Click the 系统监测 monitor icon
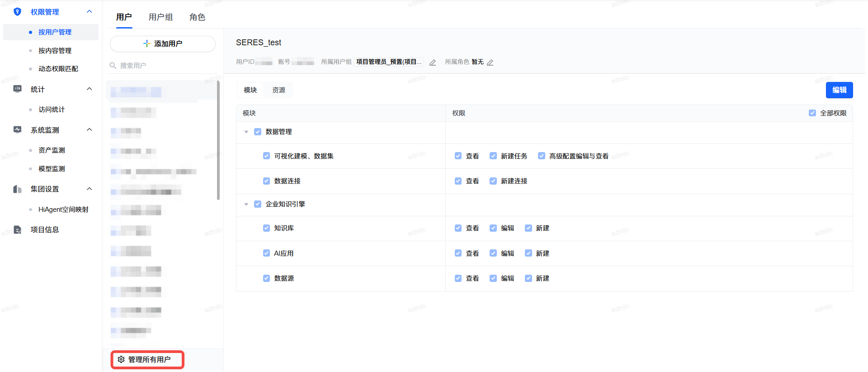This screenshot has height=372, width=868. [17, 130]
